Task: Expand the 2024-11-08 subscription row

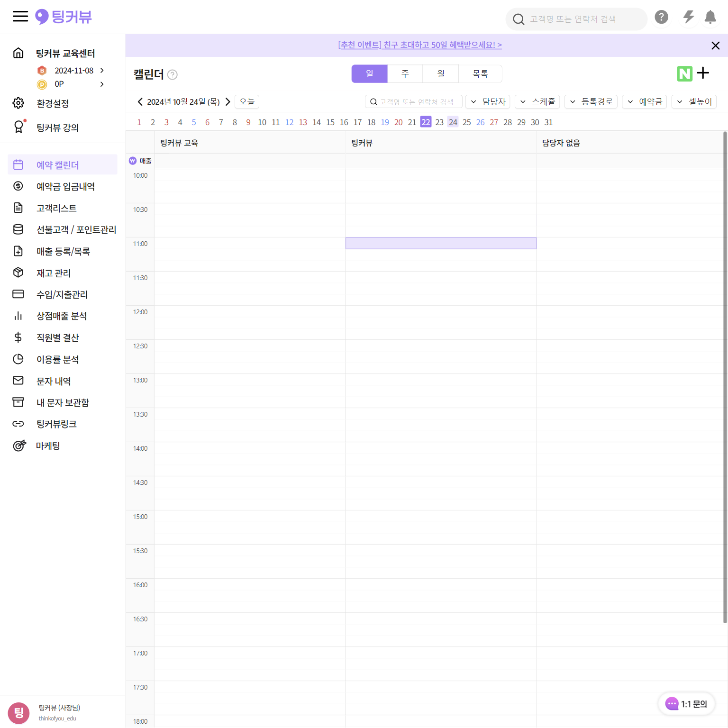Action: 70,71
